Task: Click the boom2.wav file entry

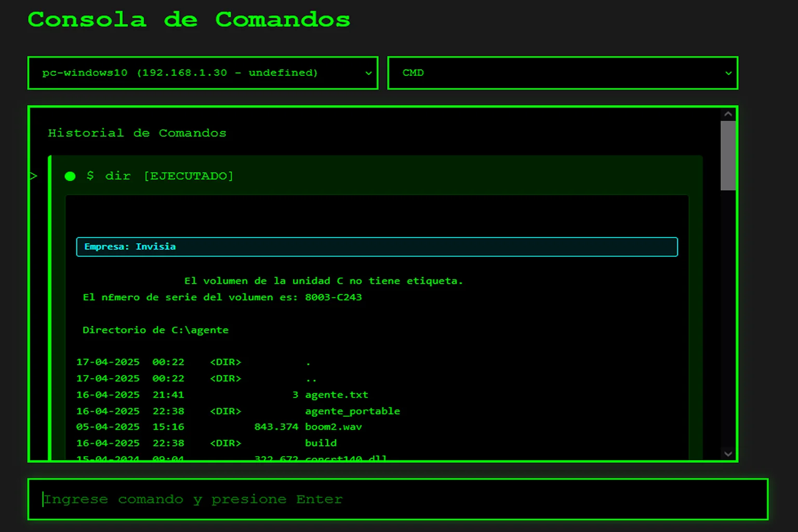Action: coord(334,427)
